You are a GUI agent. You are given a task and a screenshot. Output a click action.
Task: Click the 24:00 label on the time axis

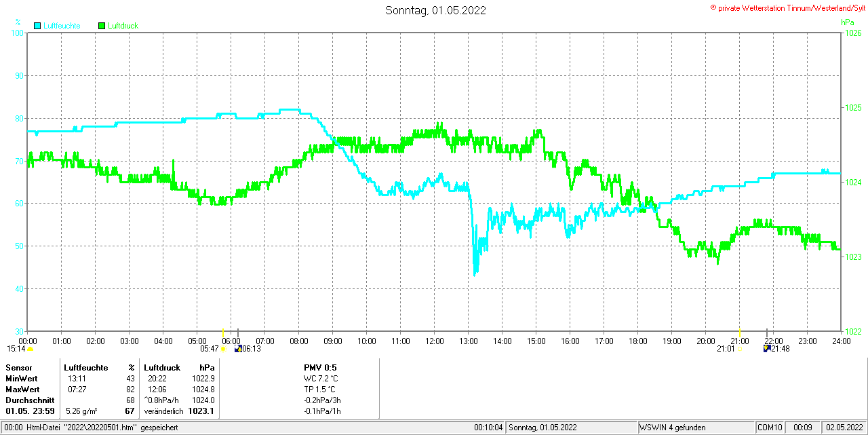click(842, 341)
